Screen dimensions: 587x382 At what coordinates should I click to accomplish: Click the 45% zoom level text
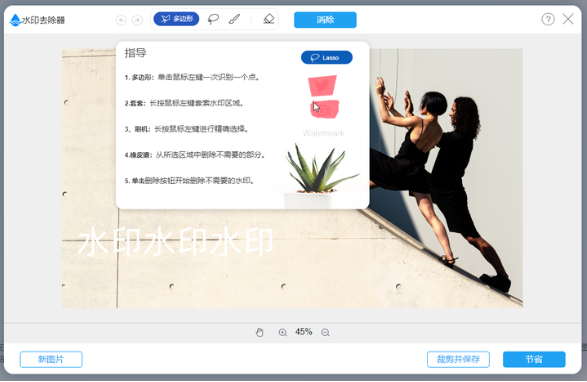point(303,332)
